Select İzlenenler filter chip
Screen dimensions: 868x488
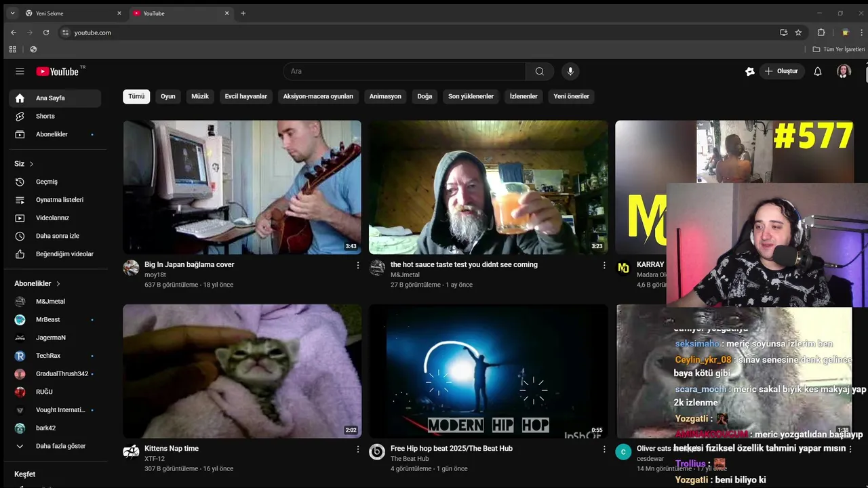click(524, 96)
